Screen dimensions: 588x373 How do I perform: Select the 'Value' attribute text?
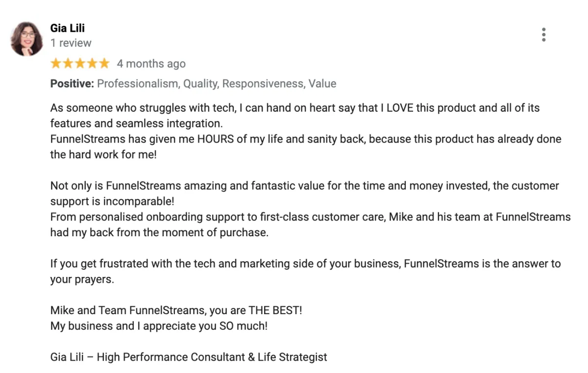[322, 84]
